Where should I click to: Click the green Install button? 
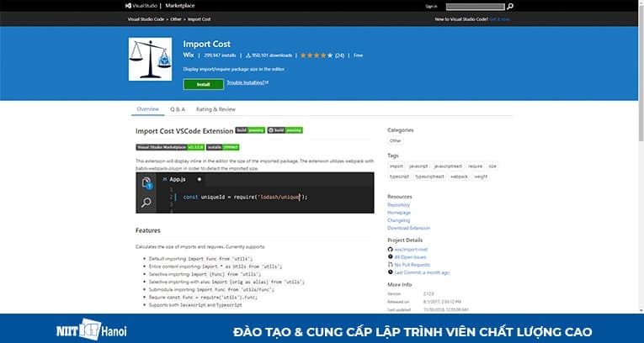(204, 84)
